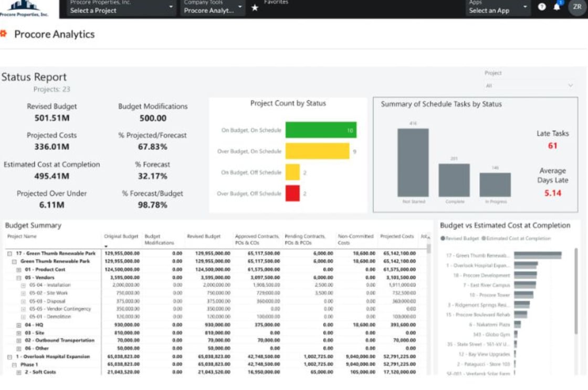Viewport: 588px width, 390px height.
Task: Click the Budget vs Estimated Cost chart scrollbar
Action: point(576,291)
